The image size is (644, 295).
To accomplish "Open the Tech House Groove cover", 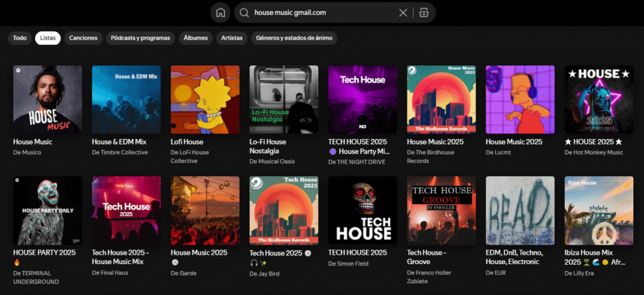I will coord(441,210).
